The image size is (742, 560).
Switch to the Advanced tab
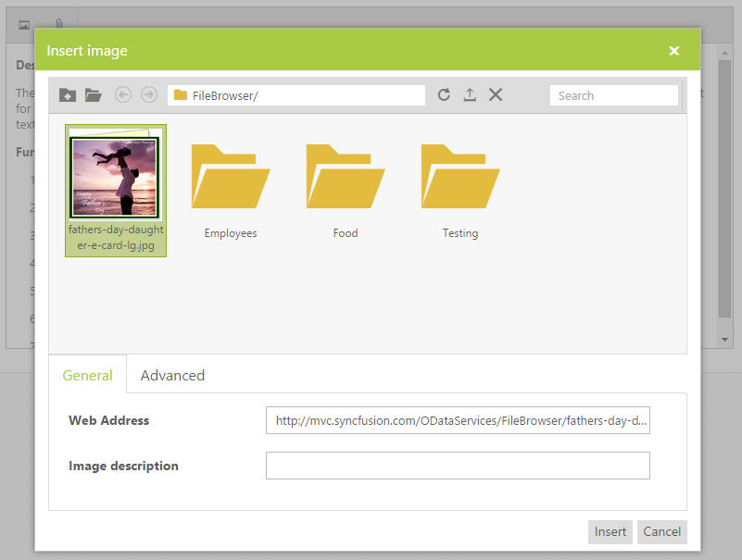coord(172,375)
